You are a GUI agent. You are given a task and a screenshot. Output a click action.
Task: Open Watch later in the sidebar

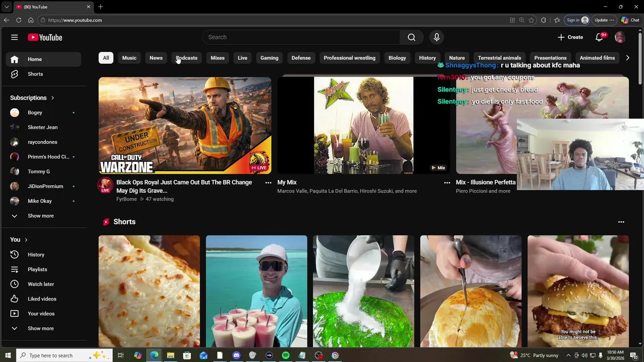43,284
